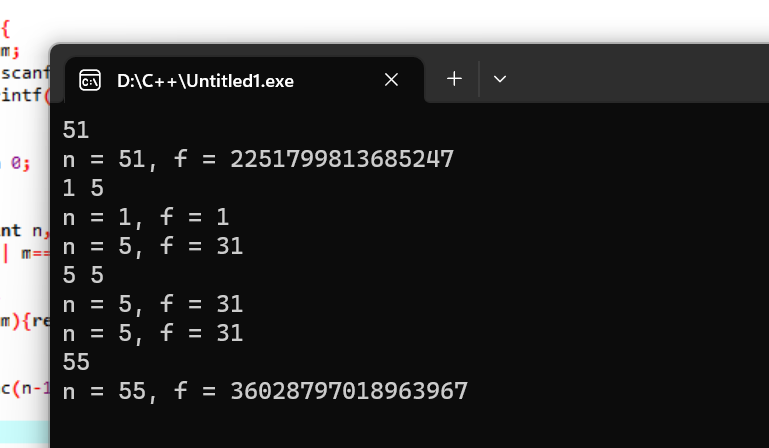Click the empty title bar right of the chevron

[640, 78]
